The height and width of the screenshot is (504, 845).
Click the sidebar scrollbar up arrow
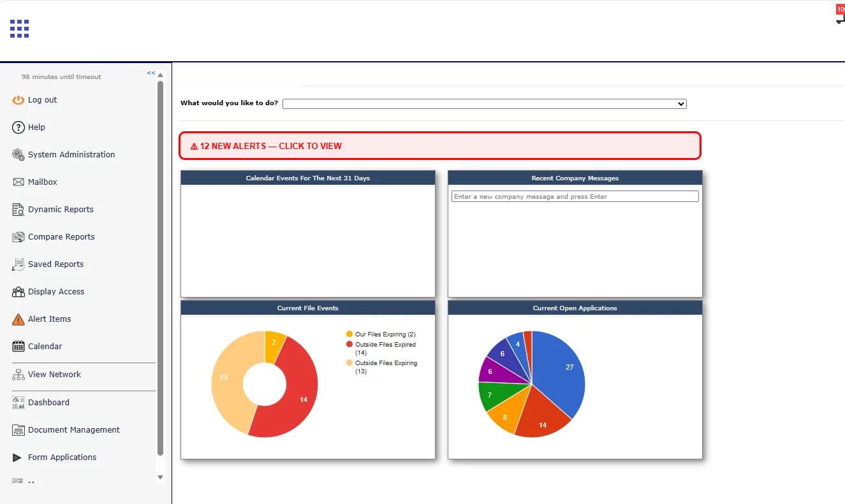point(161,75)
